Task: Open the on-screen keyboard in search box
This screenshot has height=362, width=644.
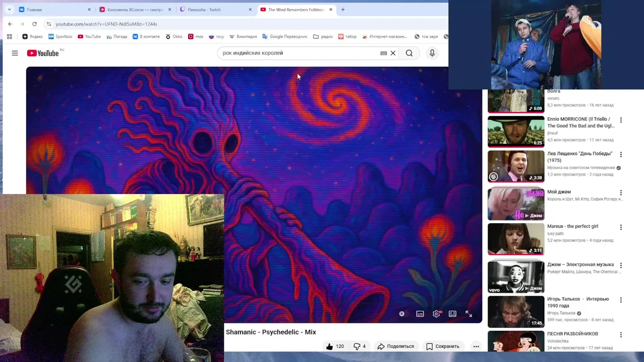Action: (x=383, y=53)
